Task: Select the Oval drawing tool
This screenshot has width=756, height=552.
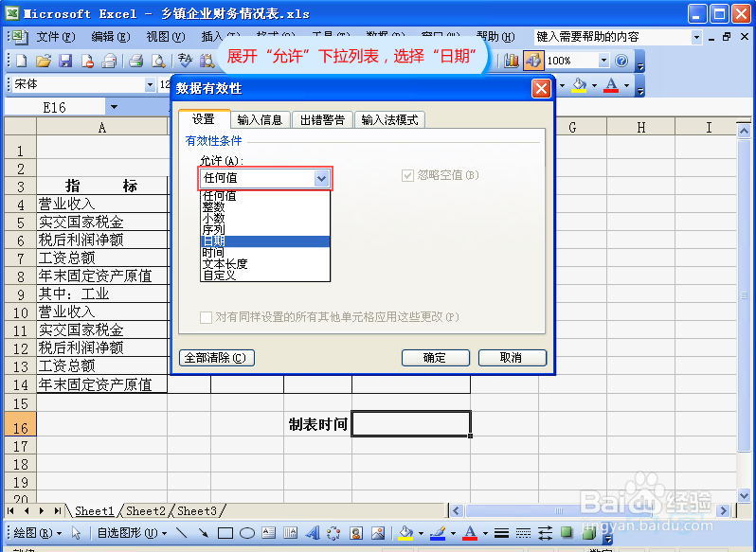Action: 247,533
